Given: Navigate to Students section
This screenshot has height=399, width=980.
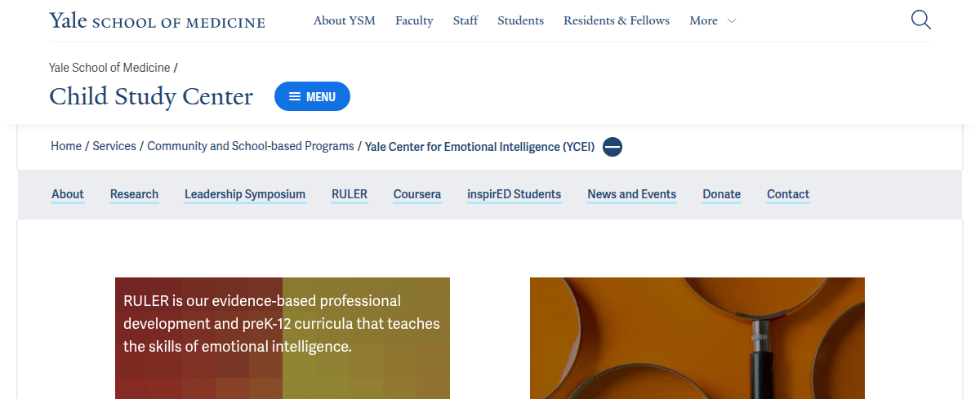Looking at the screenshot, I should click(x=520, y=20).
